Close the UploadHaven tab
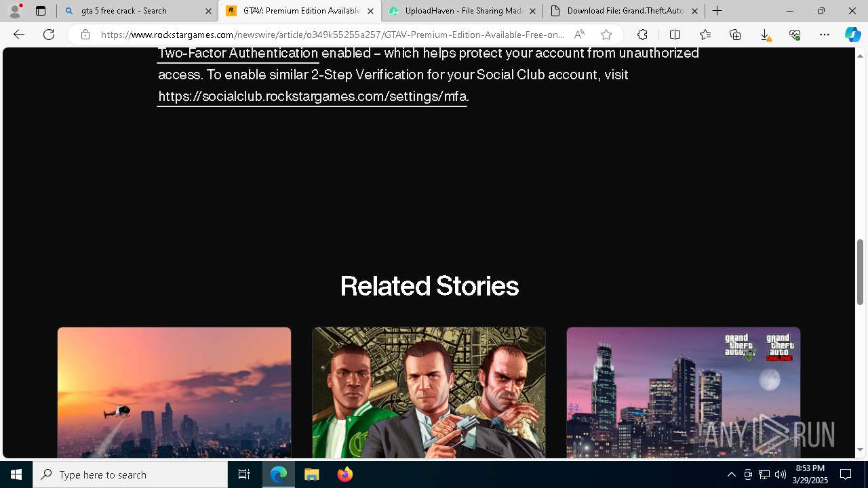Viewport: 868px width, 488px height. tap(532, 11)
